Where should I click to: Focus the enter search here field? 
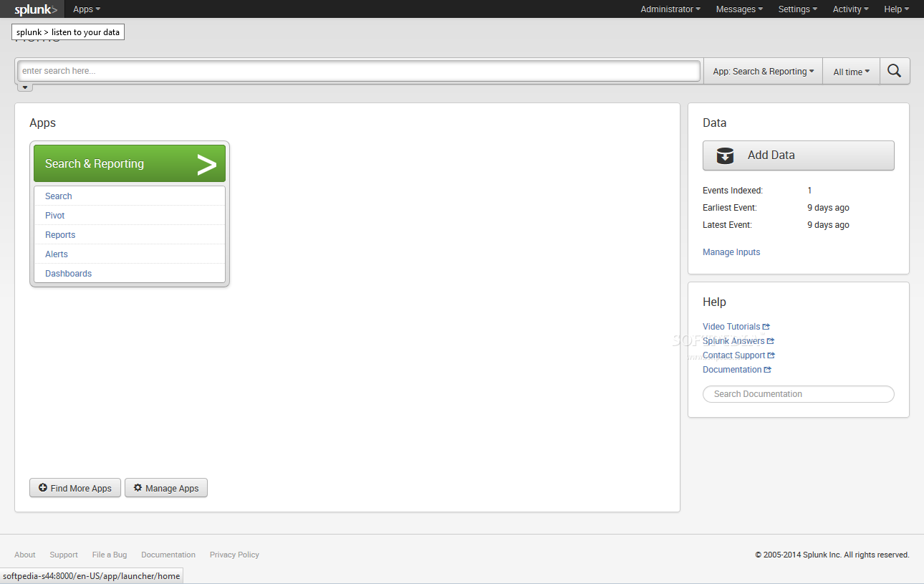[359, 71]
